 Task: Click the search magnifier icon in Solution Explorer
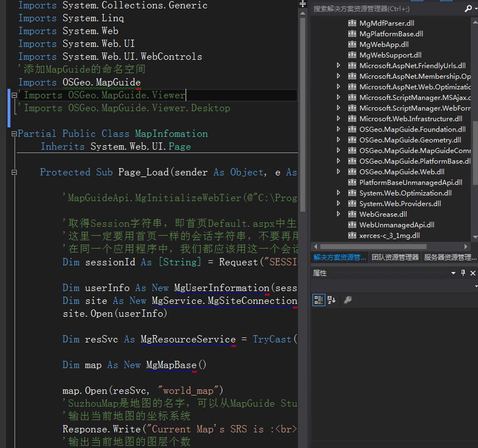pyautogui.click(x=468, y=9)
